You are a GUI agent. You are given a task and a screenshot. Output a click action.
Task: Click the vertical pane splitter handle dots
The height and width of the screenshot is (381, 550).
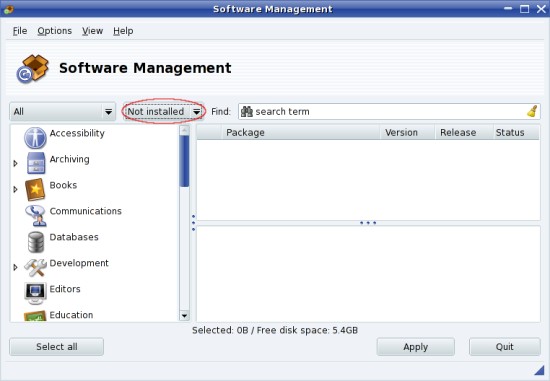pyautogui.click(x=193, y=223)
